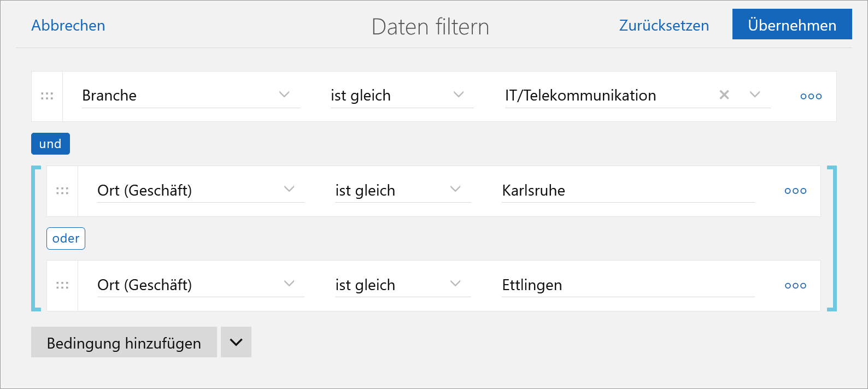868x389 pixels.
Task: Clear the IT/Telekommunikation value with the X
Action: 724,95
